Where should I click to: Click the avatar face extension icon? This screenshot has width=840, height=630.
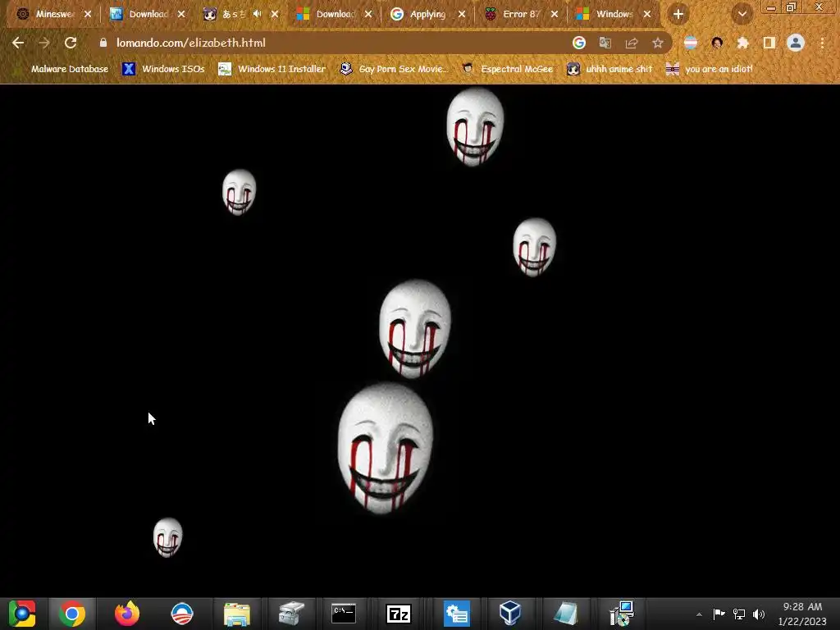[x=717, y=43]
